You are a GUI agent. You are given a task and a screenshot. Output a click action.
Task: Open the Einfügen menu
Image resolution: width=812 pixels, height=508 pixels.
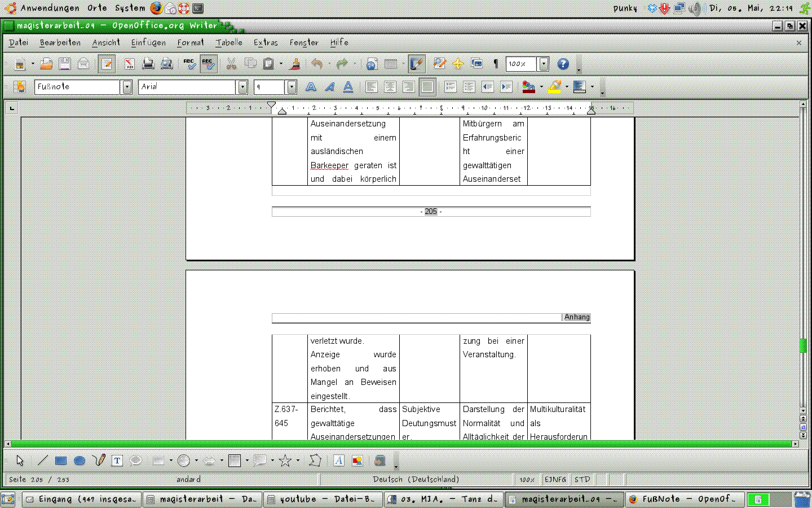coord(148,42)
